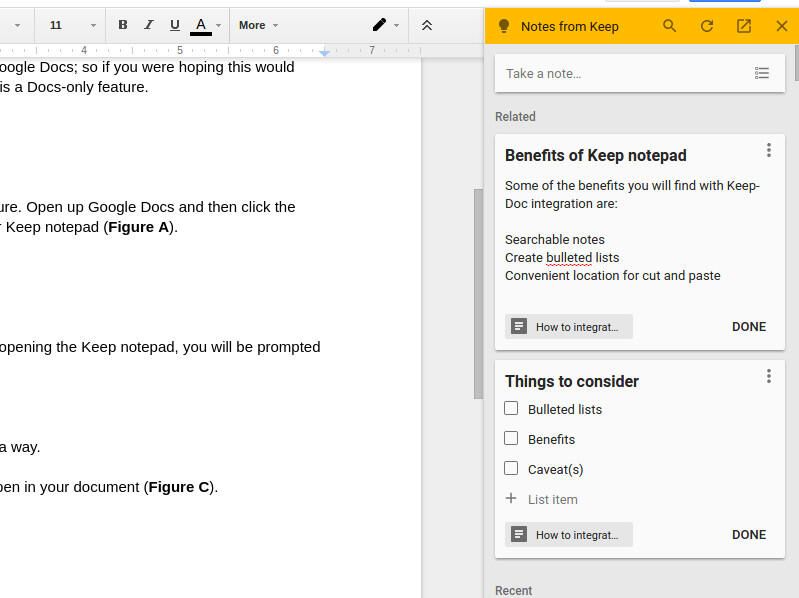Toggle italic formatting
799x598 pixels.
(149, 25)
